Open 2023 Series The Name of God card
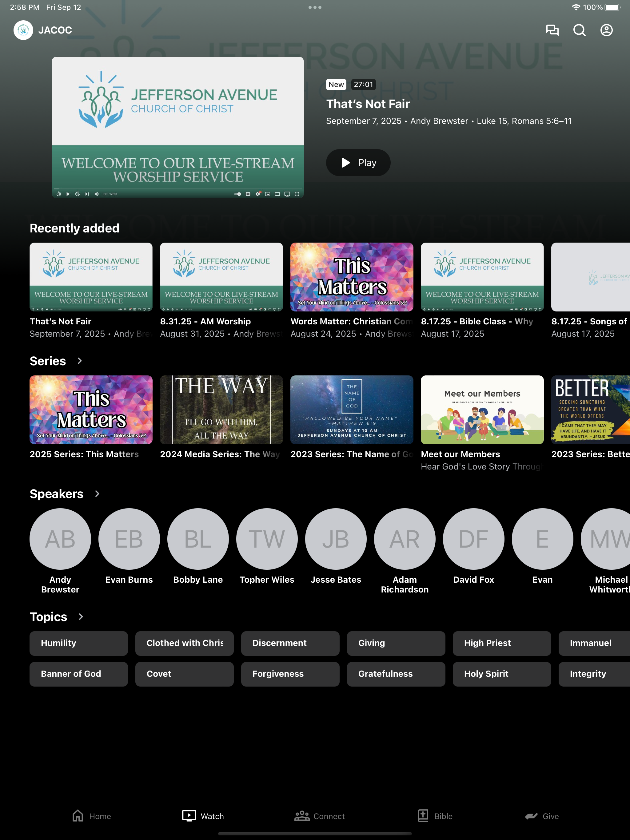Viewport: 630px width, 840px height. coord(352,410)
